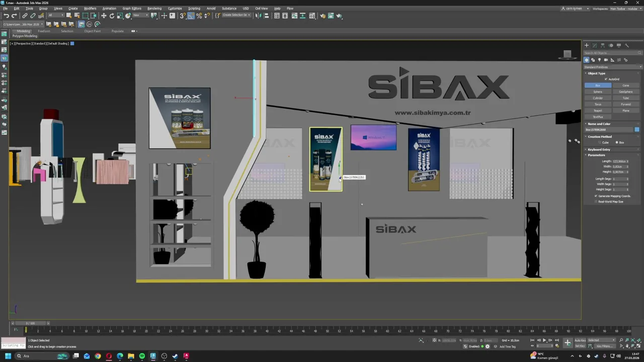Activate the Select and Rotate tool
Image resolution: width=644 pixels, height=362 pixels.
pos(112,16)
